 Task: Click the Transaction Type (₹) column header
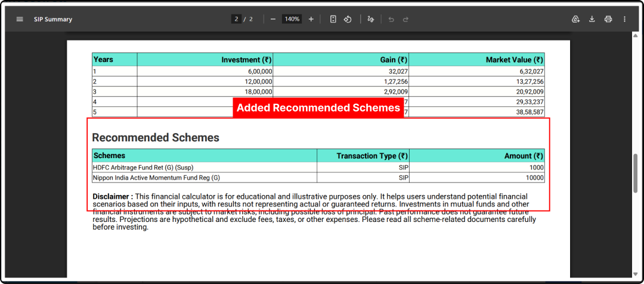pyautogui.click(x=363, y=156)
